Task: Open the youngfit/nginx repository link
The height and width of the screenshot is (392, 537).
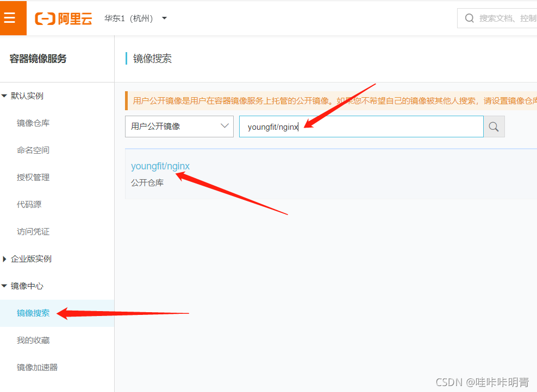Action: tap(160, 166)
